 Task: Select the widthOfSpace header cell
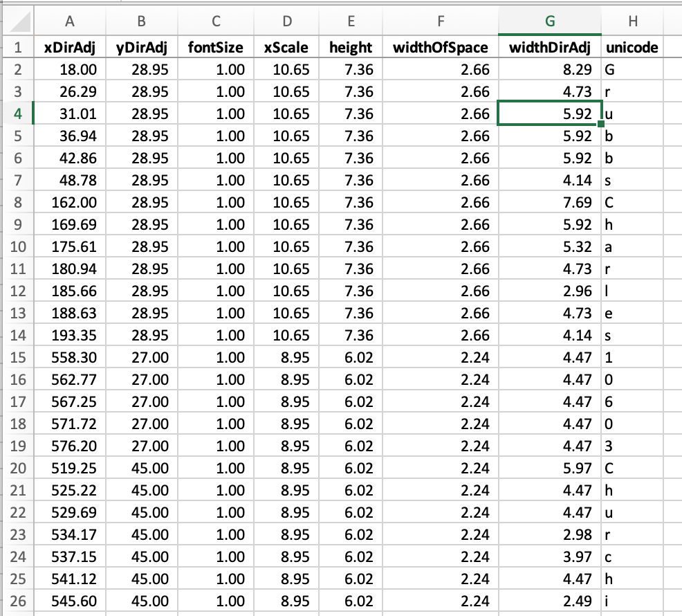point(440,47)
